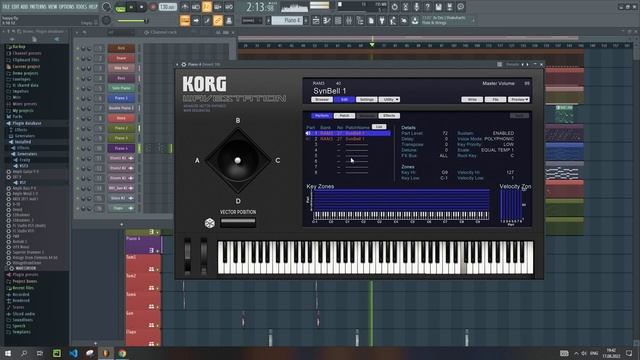Open the Browser in Korg Wavestation
640x360 pixels.
[x=322, y=100]
